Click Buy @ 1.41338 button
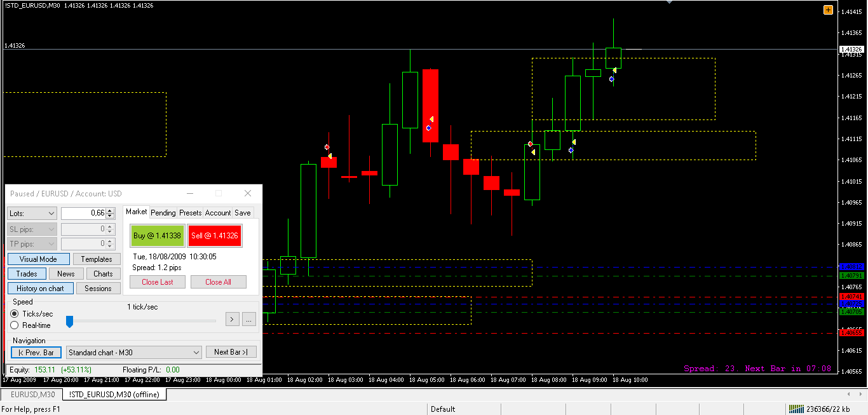Image resolution: width=868 pixels, height=415 pixels. 157,236
